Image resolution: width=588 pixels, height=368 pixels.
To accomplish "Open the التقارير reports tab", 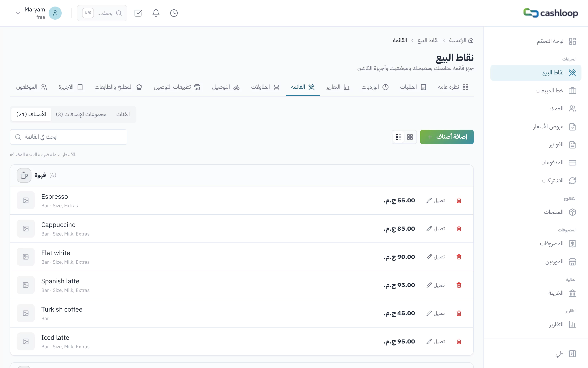I will (338, 87).
